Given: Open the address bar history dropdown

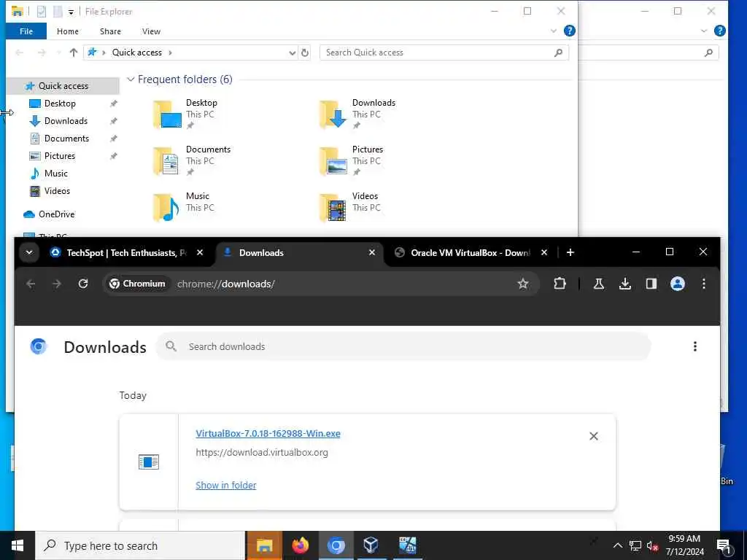Looking at the screenshot, I should 292,52.
